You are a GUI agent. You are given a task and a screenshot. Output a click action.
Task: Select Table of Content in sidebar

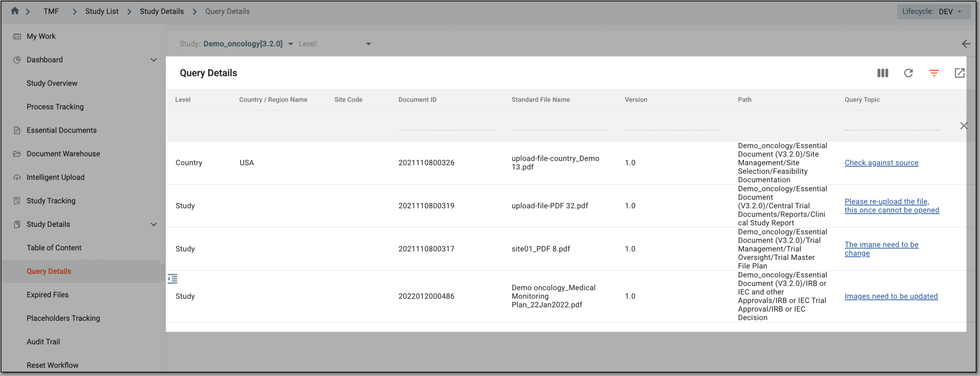click(54, 248)
